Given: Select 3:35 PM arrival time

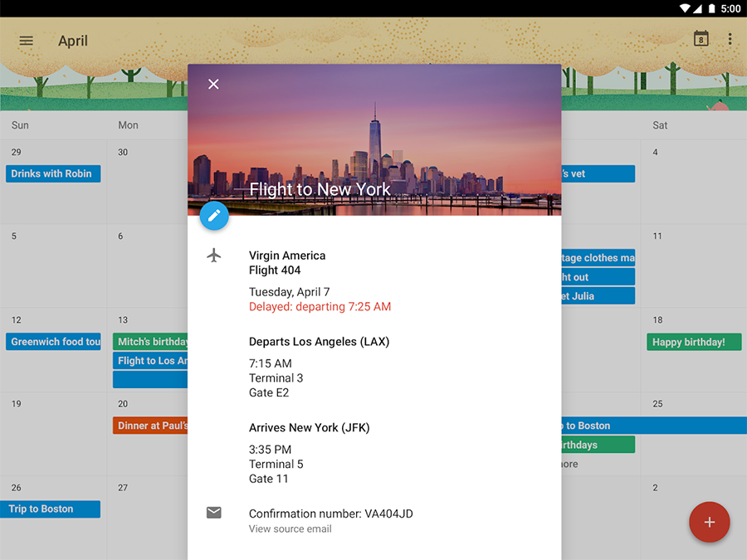Looking at the screenshot, I should [x=270, y=450].
